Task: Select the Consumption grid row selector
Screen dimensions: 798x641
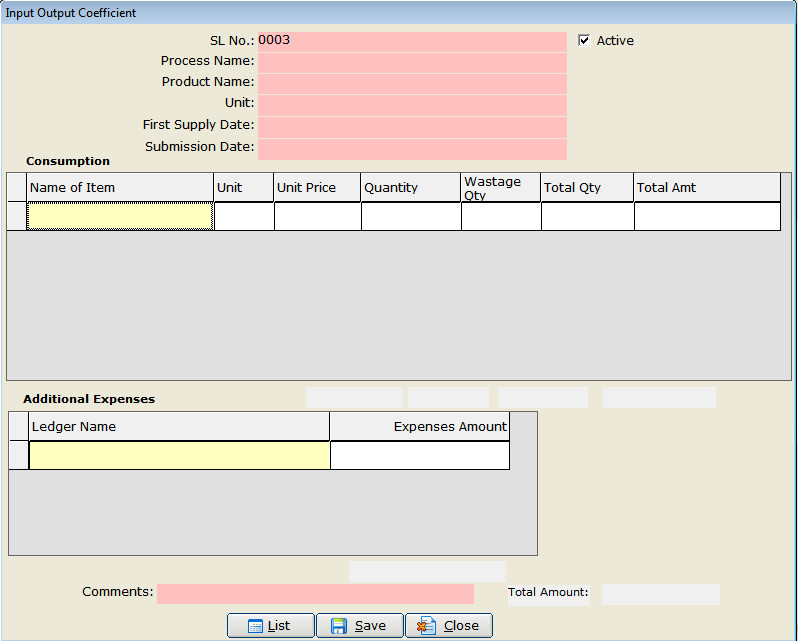Action: pos(17,216)
